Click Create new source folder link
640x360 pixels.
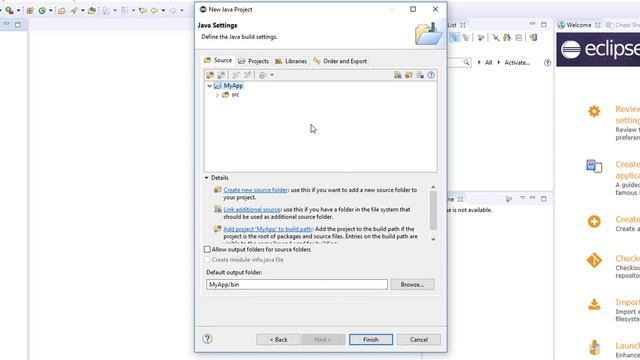pos(256,190)
